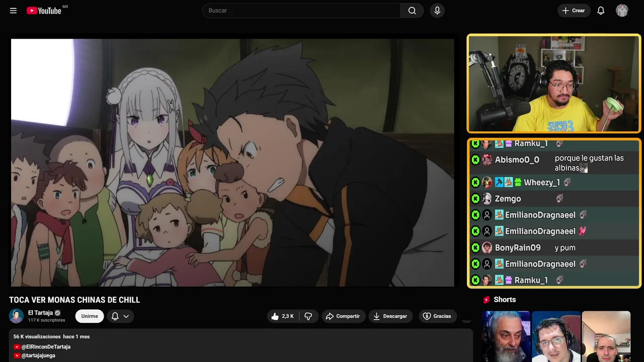Open the El Tartaja channel name
The image size is (644, 362).
pos(40,313)
